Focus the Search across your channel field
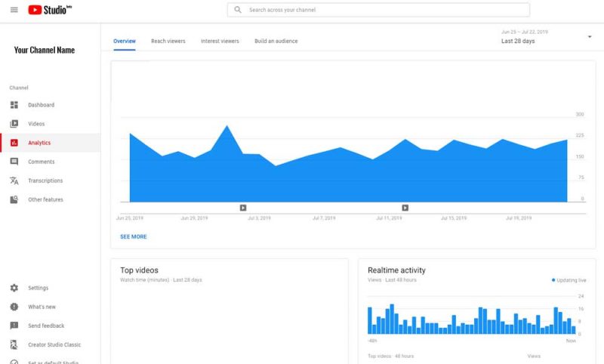The image size is (604, 364). 378,10
